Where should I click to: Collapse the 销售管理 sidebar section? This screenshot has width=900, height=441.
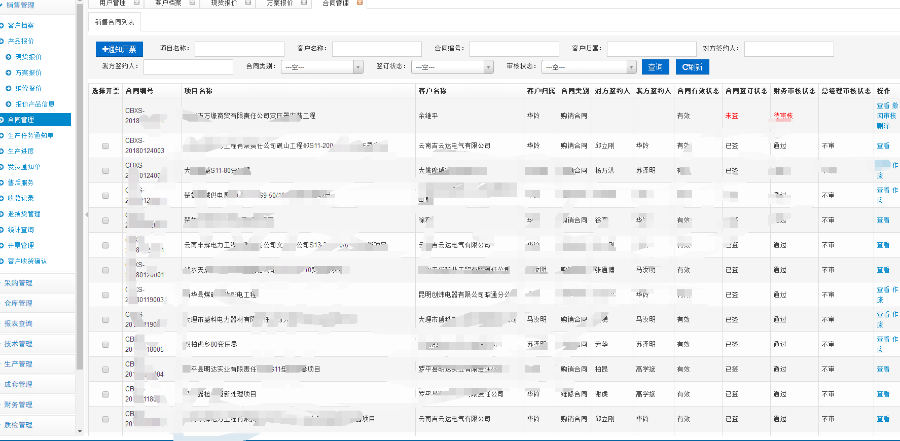click(38, 5)
